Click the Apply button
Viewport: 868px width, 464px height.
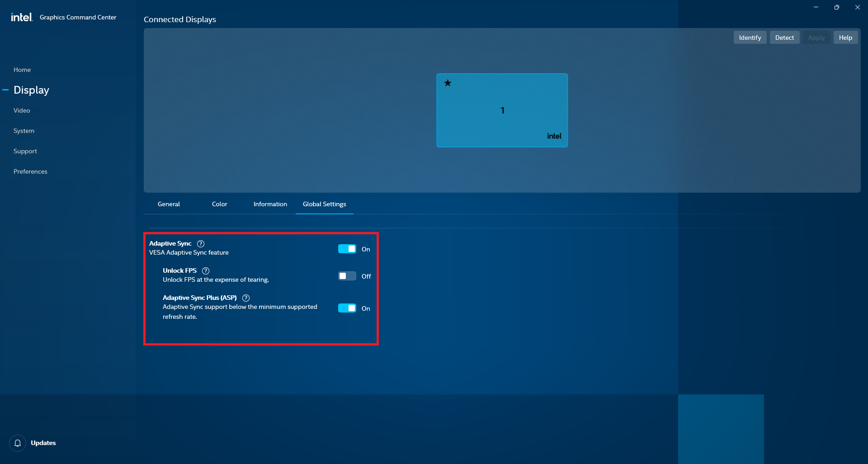click(x=816, y=38)
